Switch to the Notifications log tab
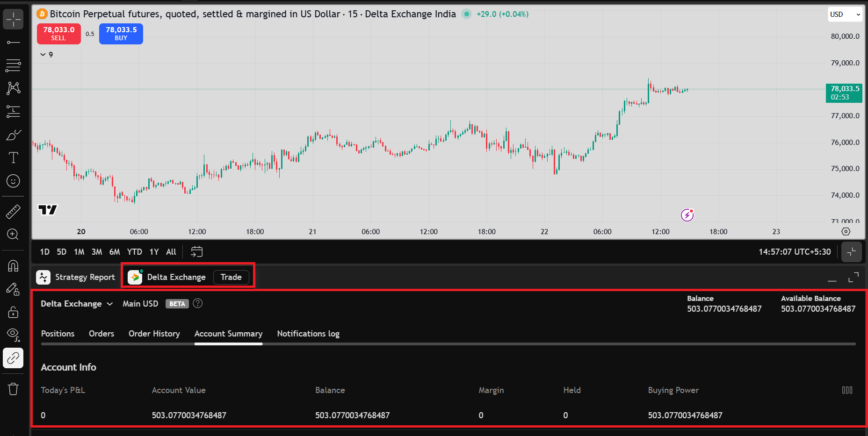The height and width of the screenshot is (436, 868). (x=308, y=334)
